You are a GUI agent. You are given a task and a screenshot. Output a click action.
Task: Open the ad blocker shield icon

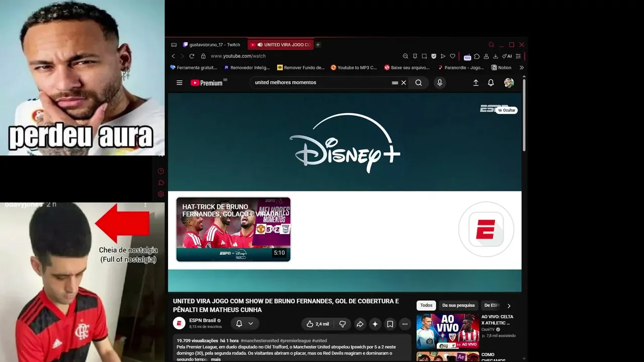(x=434, y=56)
